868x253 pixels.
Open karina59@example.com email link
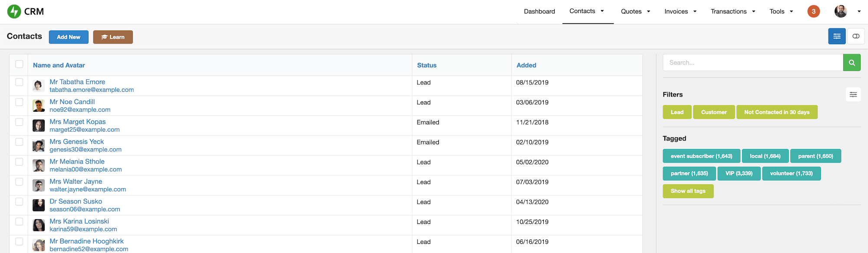83,229
